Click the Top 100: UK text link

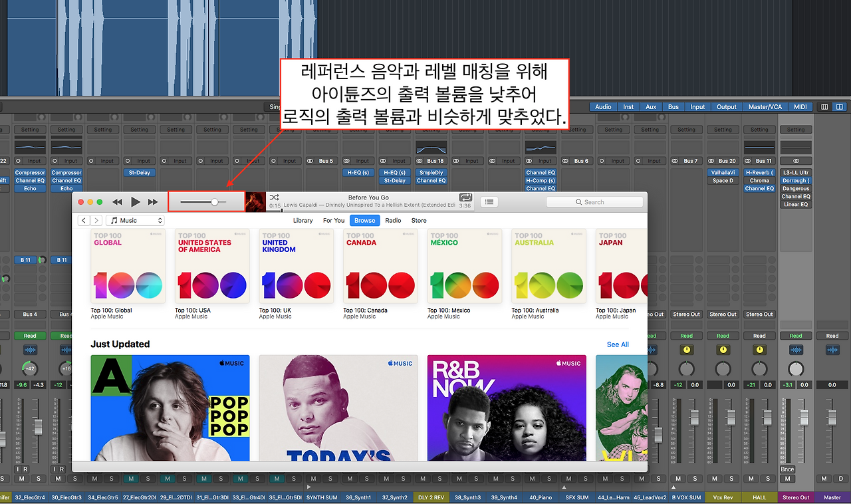276,311
